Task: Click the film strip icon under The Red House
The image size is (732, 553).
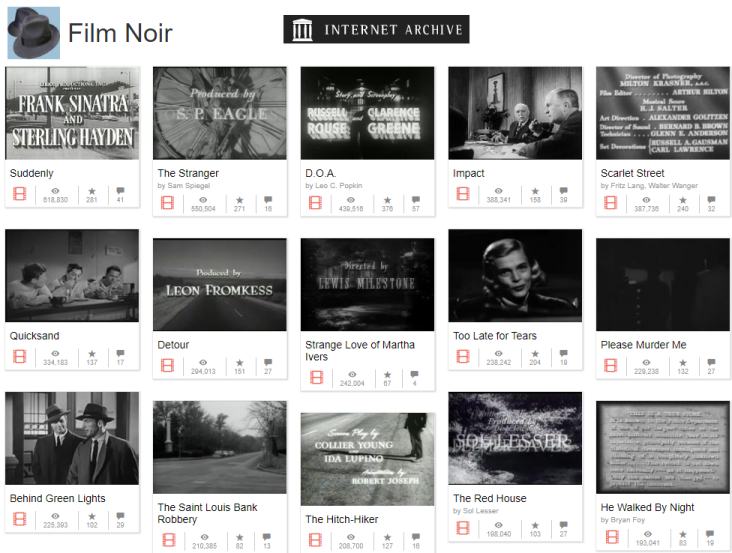Action: [463, 528]
